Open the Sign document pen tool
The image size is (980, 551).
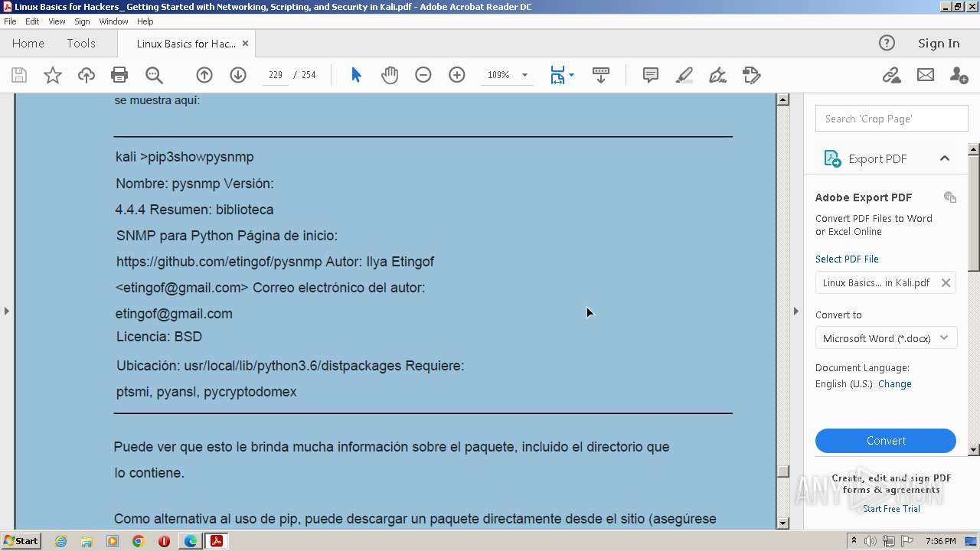pos(717,75)
